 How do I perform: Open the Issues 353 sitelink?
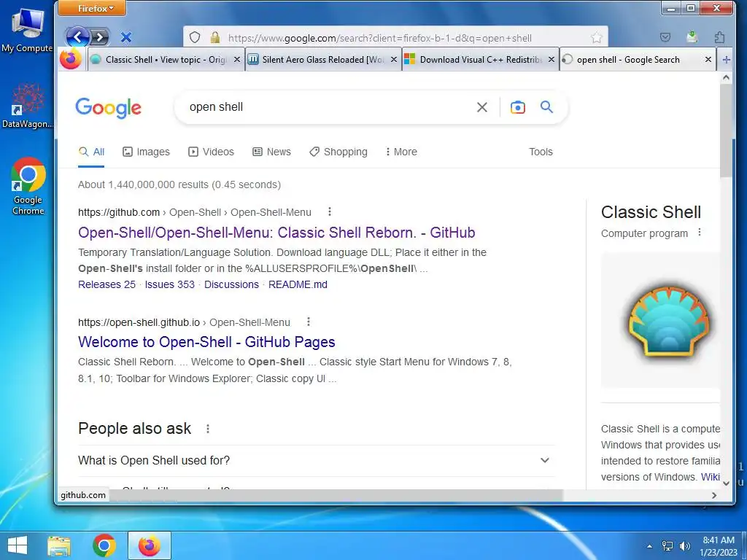[169, 284]
